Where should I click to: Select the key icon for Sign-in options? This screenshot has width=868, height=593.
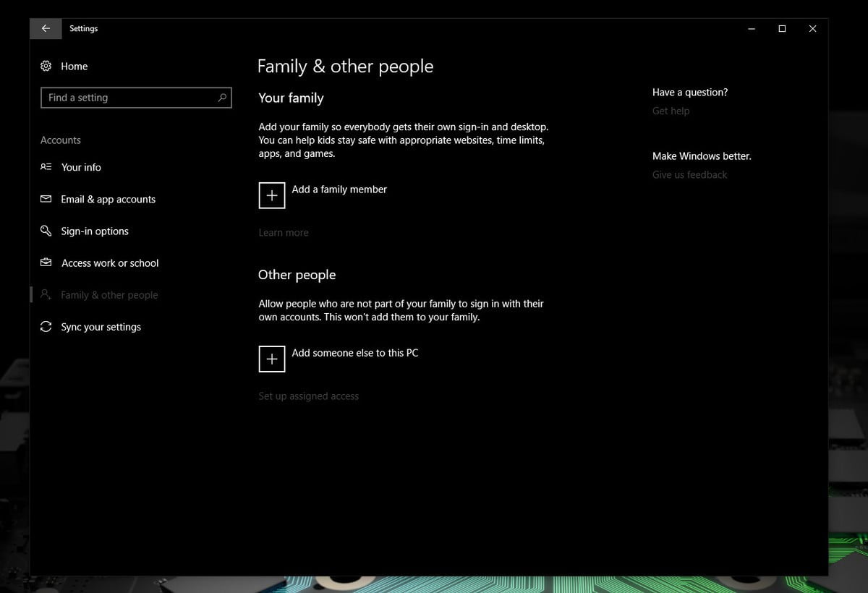46,231
